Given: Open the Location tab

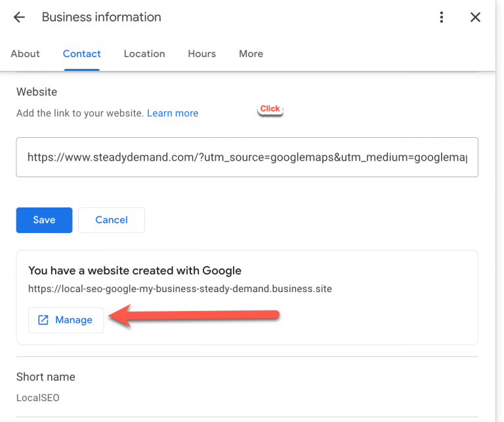Looking at the screenshot, I should point(144,54).
